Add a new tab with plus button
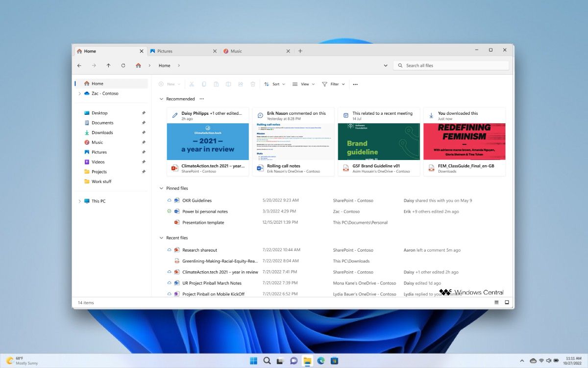This screenshot has width=588, height=368. 300,51
